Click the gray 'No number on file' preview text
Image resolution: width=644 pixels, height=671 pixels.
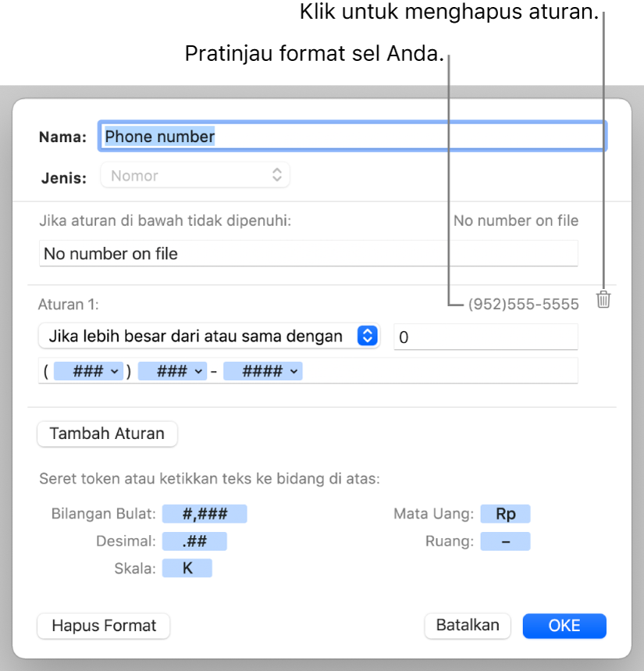(x=516, y=220)
